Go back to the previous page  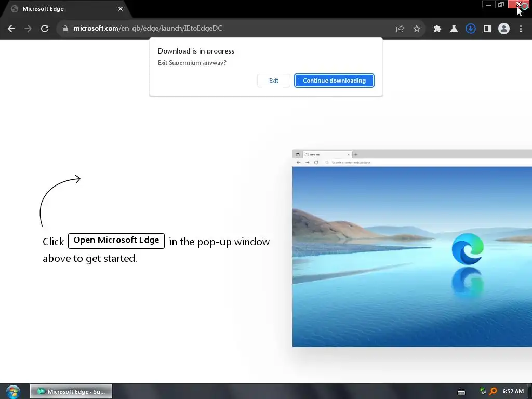(11, 29)
